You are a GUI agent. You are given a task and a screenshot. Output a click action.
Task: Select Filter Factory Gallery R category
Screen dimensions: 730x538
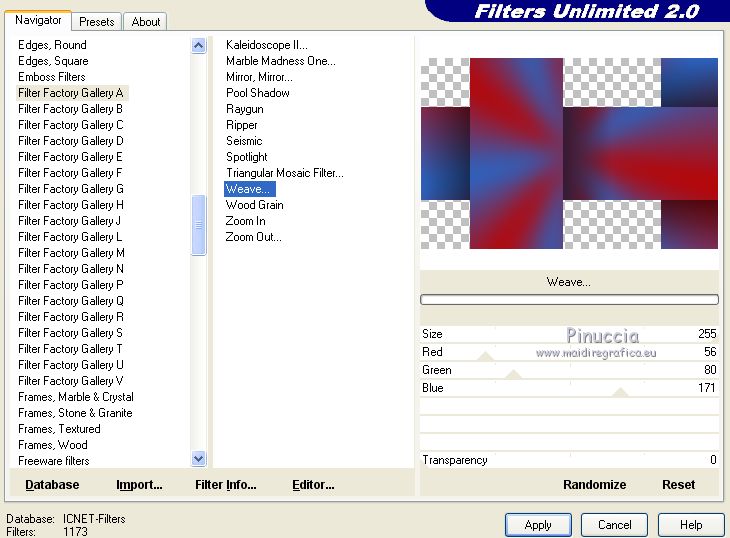pos(71,316)
